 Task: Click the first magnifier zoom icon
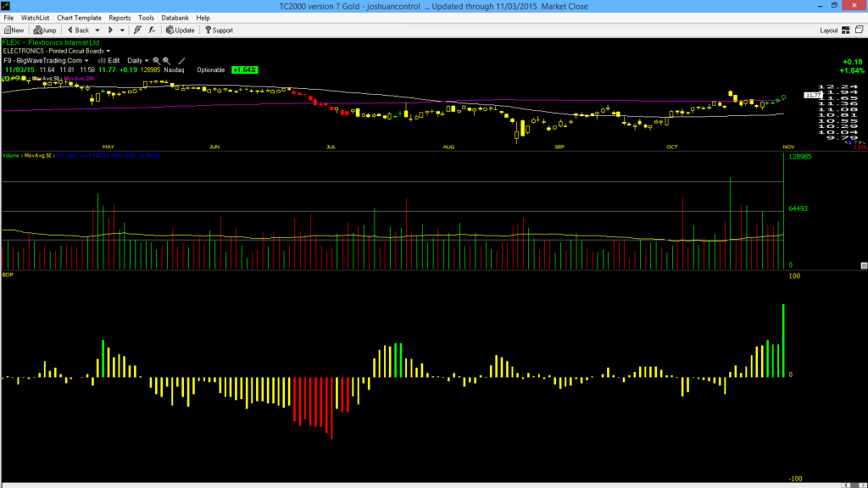click(x=156, y=61)
